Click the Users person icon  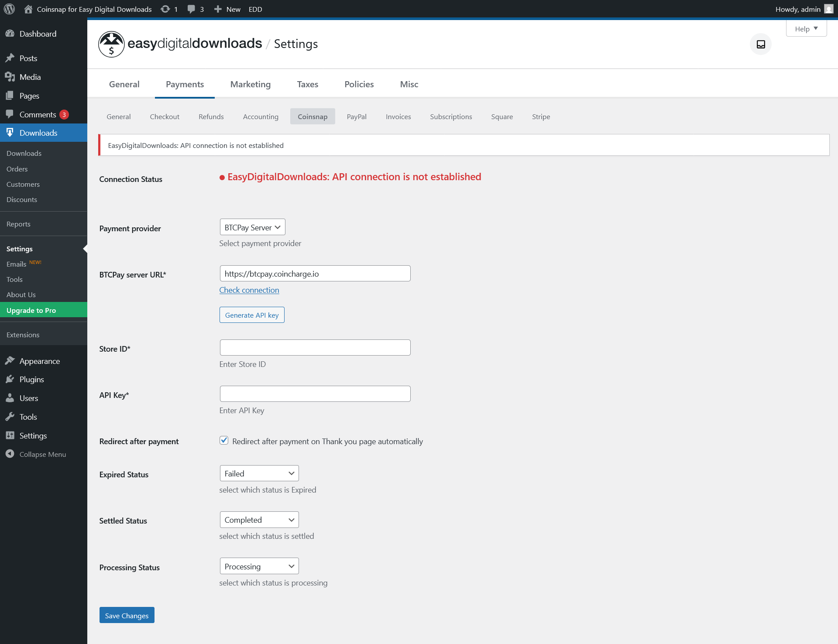click(10, 398)
